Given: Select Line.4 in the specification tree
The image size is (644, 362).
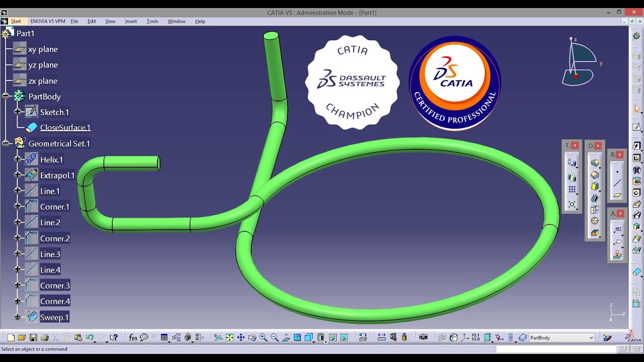Looking at the screenshot, I should (50, 269).
